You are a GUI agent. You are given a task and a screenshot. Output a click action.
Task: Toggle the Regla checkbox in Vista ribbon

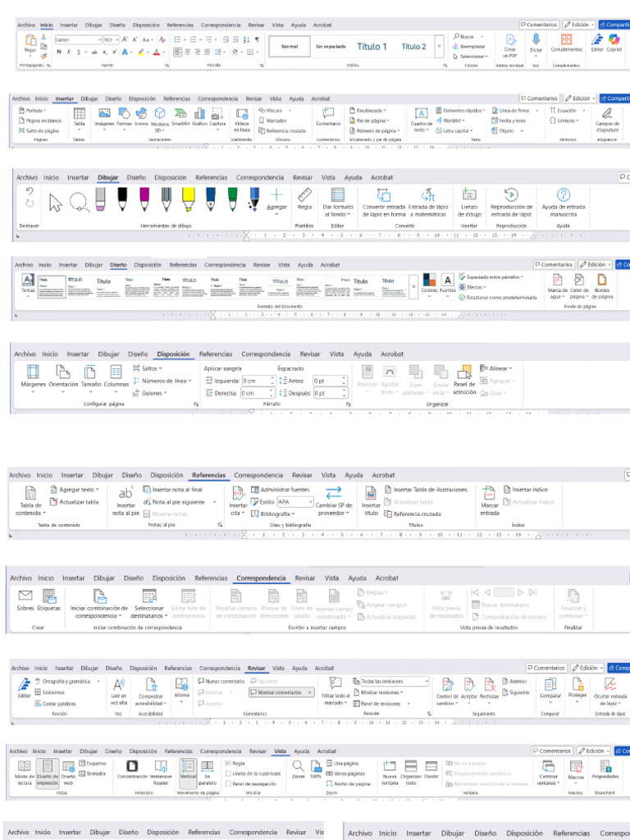(x=229, y=763)
